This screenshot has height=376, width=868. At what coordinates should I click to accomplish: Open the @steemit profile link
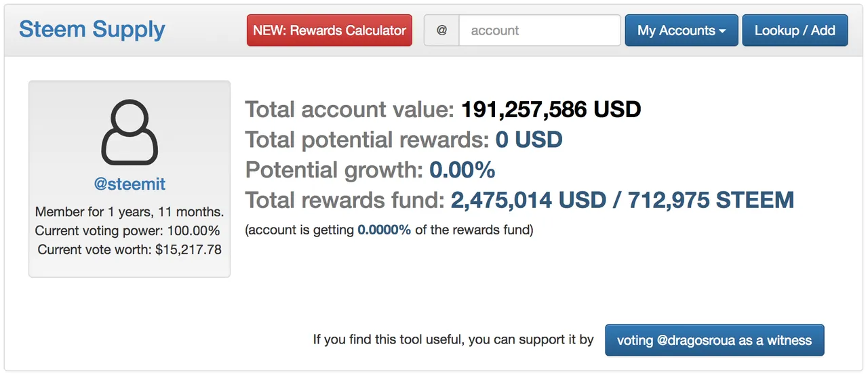pos(130,184)
